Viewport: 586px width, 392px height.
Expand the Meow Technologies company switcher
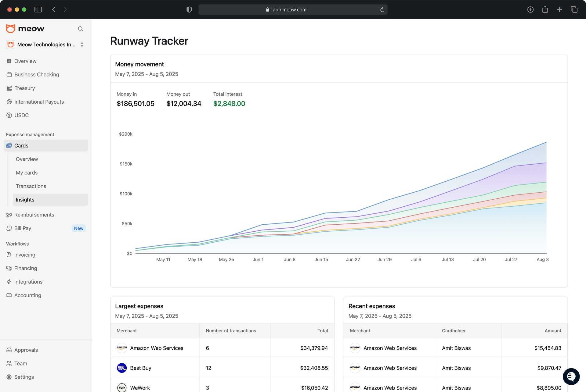[82, 45]
